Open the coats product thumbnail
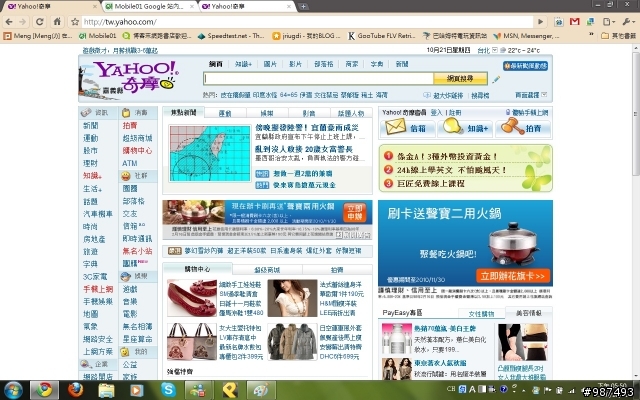 tap(292, 342)
